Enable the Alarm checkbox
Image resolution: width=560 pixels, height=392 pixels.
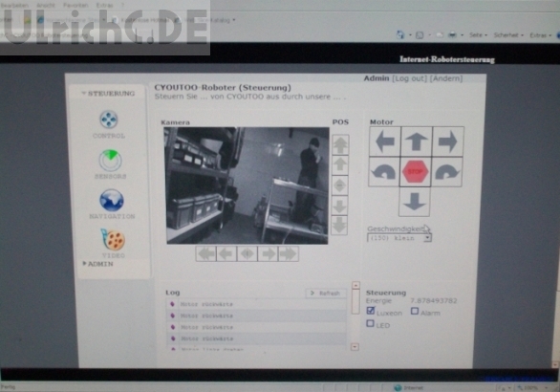point(415,311)
